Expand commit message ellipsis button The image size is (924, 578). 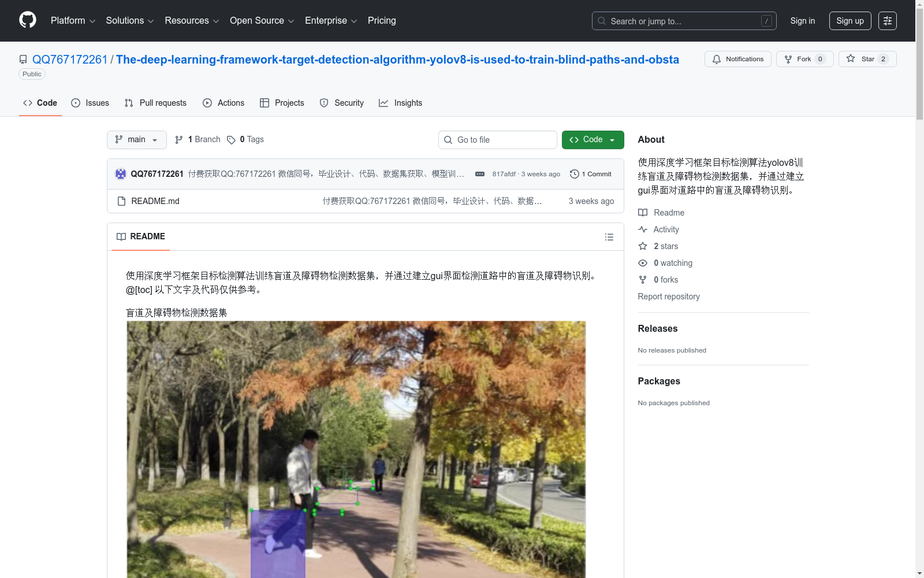point(480,174)
